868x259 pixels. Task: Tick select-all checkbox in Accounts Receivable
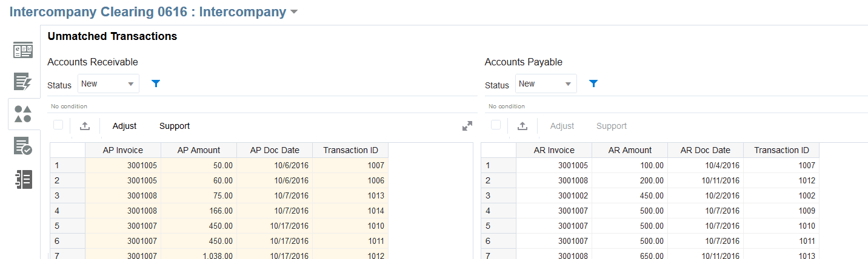click(x=58, y=125)
